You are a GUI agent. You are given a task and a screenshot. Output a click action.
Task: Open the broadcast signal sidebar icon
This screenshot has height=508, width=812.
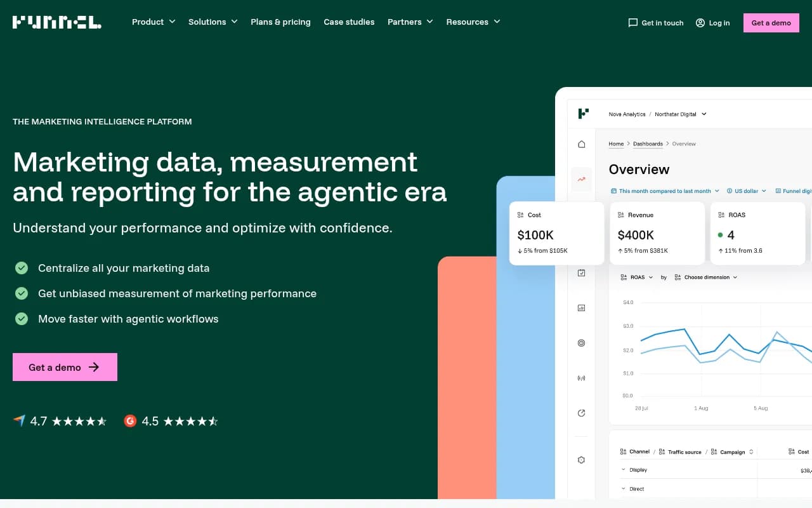point(582,378)
